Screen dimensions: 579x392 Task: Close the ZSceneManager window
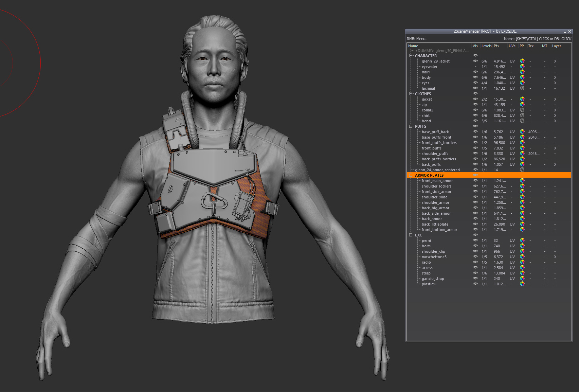[x=570, y=32]
